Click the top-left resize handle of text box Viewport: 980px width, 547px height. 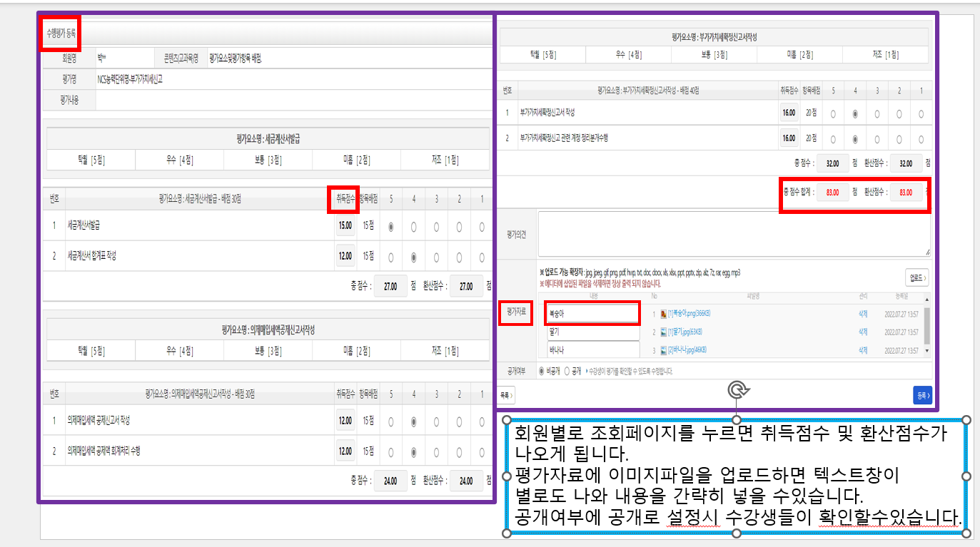pos(507,419)
